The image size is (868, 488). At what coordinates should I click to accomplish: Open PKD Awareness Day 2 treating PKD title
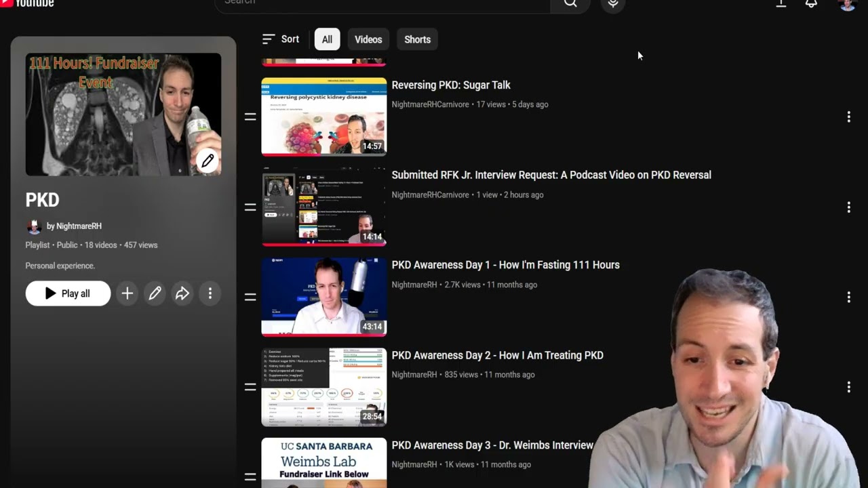click(x=498, y=355)
